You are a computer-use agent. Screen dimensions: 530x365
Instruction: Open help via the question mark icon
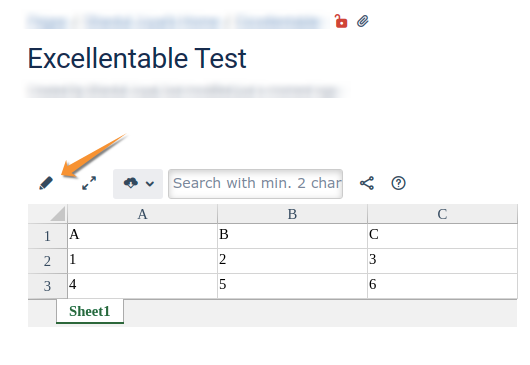pos(399,183)
